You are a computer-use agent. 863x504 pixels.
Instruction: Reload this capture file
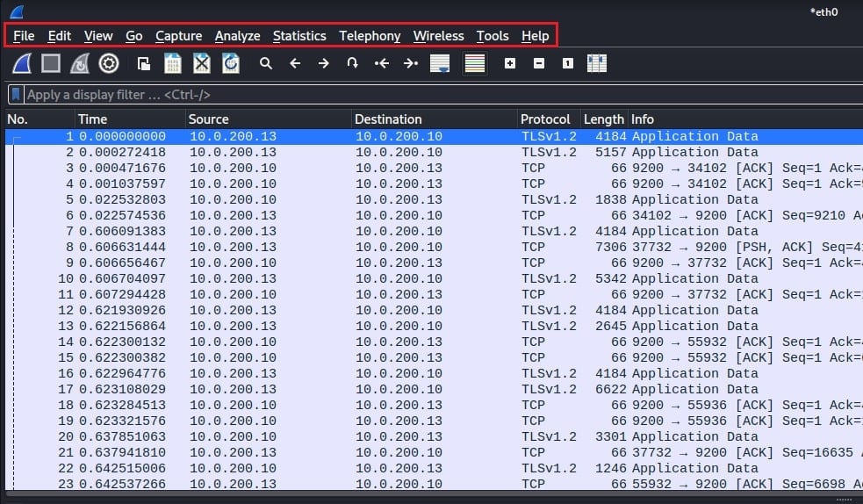tap(231, 64)
